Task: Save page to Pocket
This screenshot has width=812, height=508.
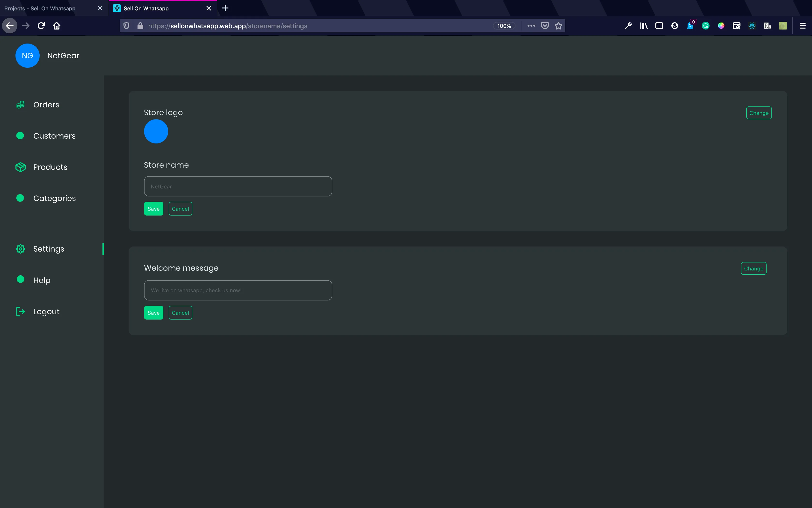Action: tap(545, 26)
